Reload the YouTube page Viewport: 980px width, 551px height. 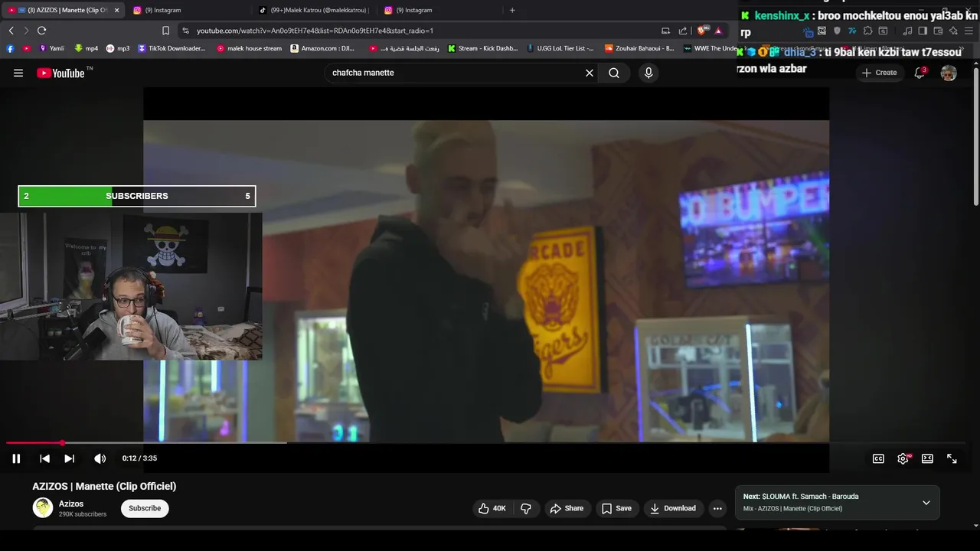click(42, 31)
